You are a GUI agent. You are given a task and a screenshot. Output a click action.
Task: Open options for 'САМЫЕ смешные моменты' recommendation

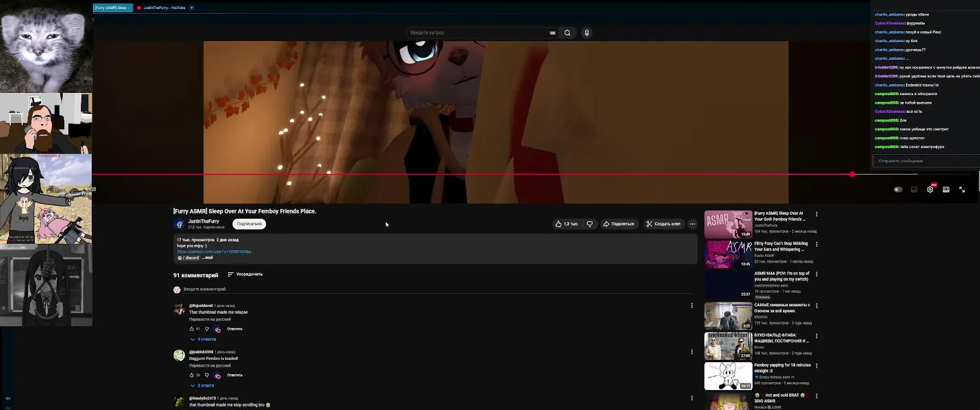pos(816,306)
